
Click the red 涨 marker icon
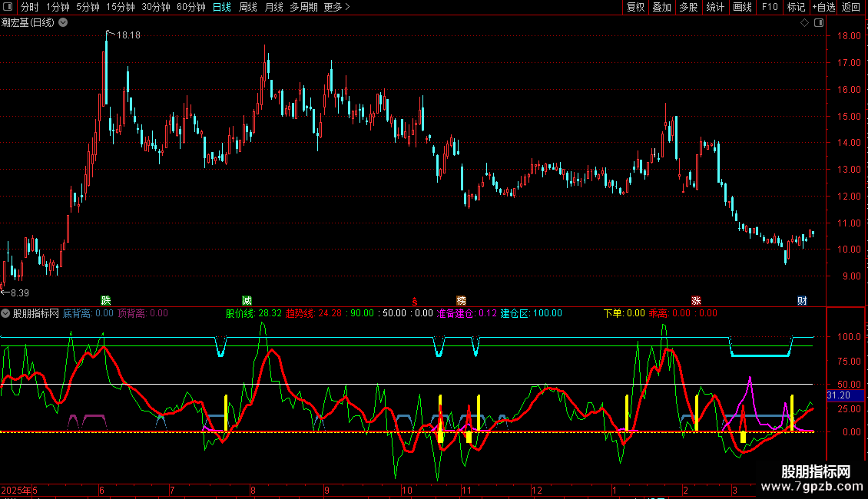(696, 300)
